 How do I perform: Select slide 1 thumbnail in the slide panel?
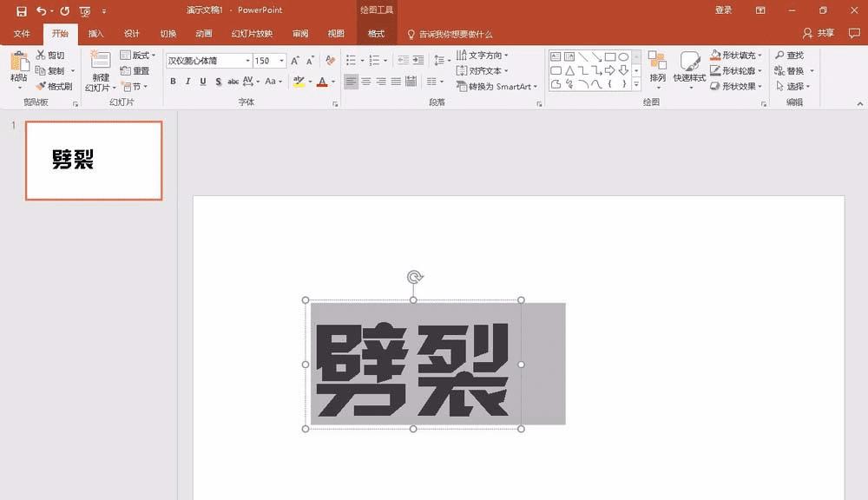pyautogui.click(x=94, y=161)
